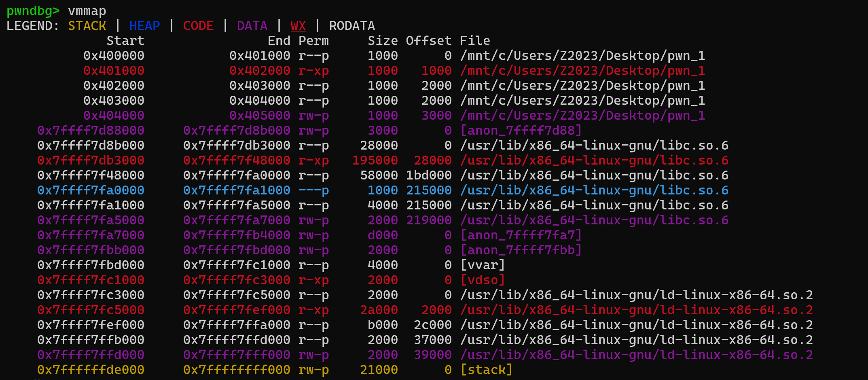Select end address 0x7ffff7fa5000
The width and height of the screenshot is (868, 380).
click(x=237, y=205)
